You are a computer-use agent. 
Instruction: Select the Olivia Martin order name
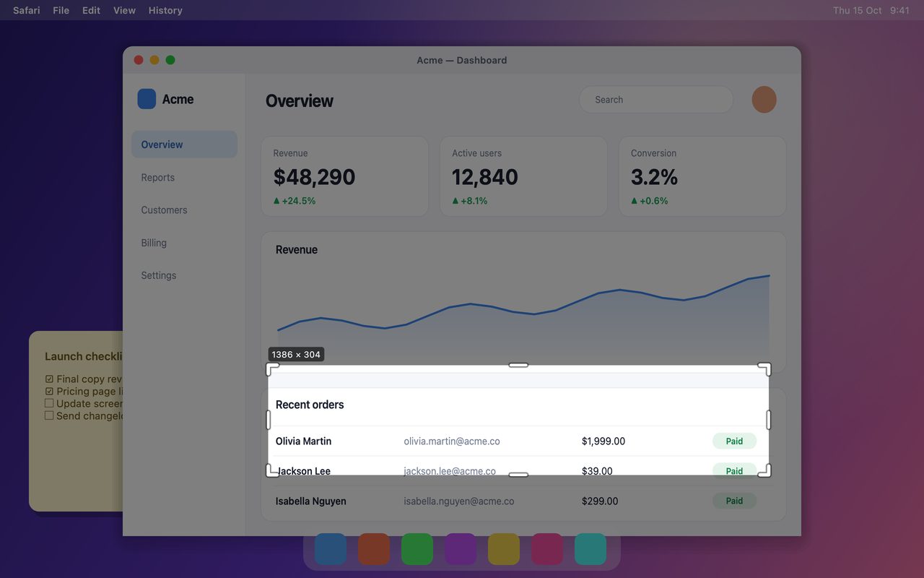[x=303, y=441]
